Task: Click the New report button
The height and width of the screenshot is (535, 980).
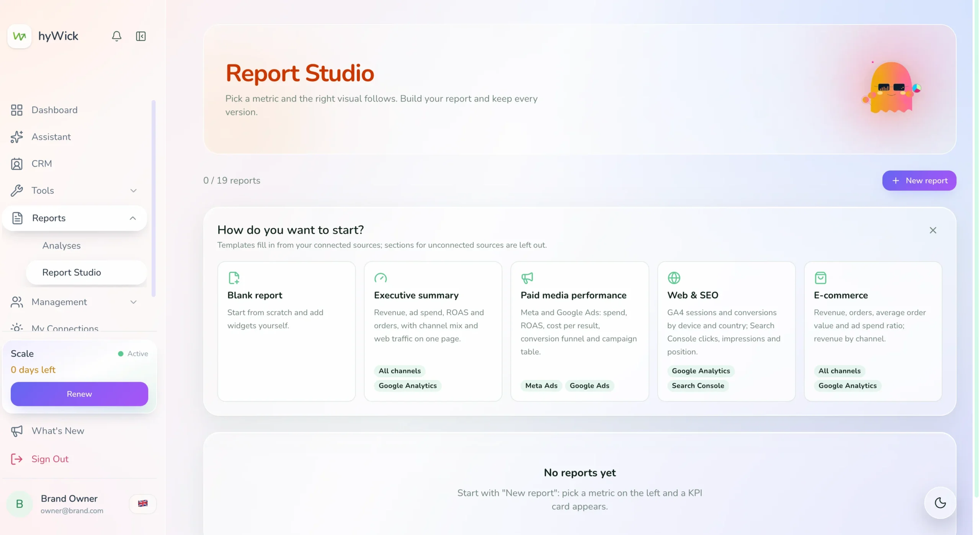Action: point(919,180)
